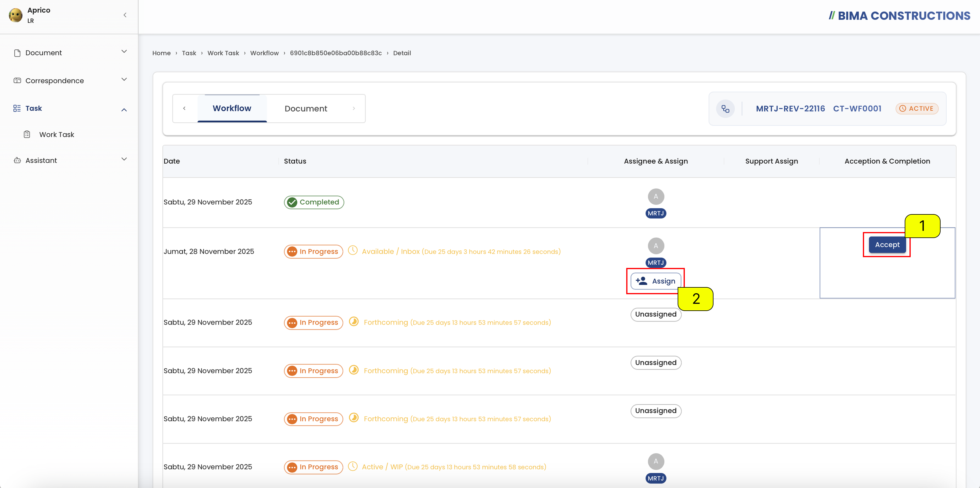Click the Completed status badge

(x=314, y=202)
